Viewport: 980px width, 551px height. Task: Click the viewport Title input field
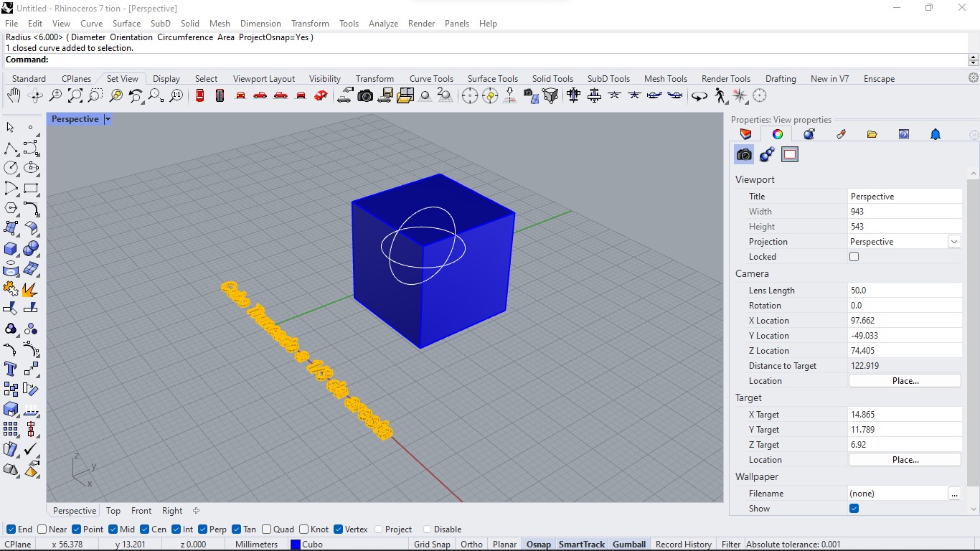point(904,197)
